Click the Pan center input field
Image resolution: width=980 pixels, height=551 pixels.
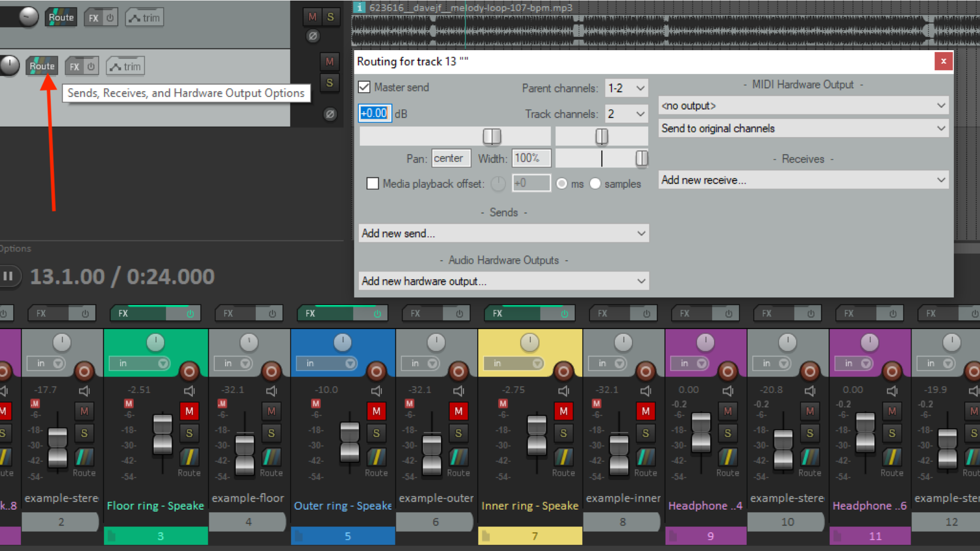tap(451, 159)
